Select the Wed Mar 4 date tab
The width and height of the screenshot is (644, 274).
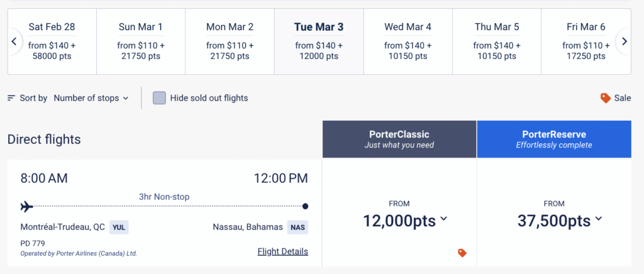[x=408, y=41]
